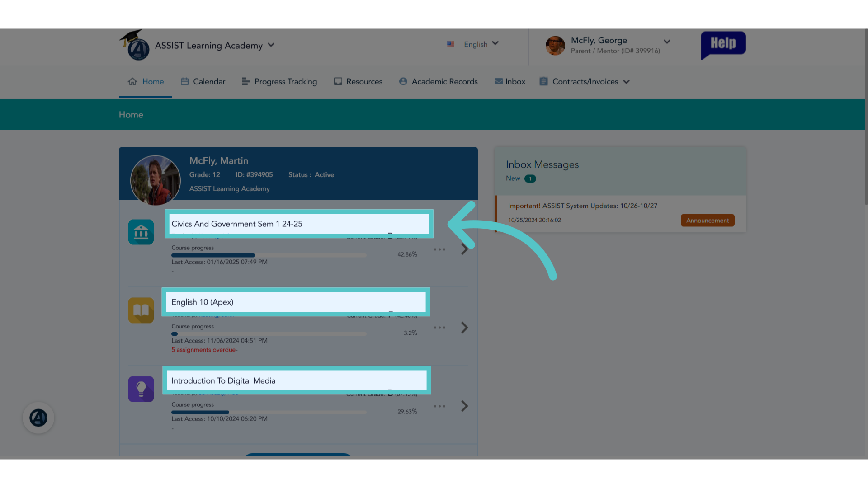Click the Progress Tracking bars icon
This screenshot has height=488, width=868.
coord(246,81)
